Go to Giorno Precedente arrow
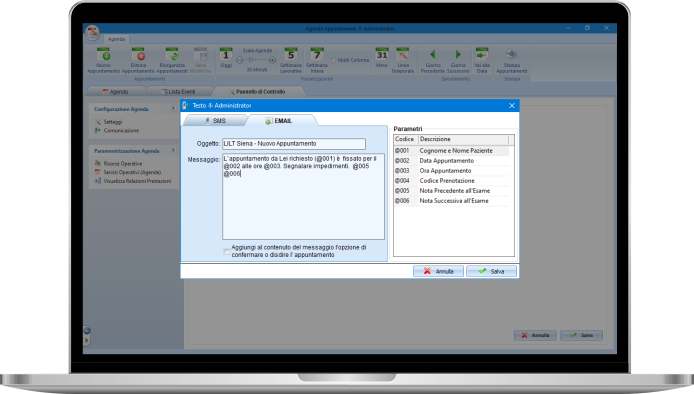Viewport: 694px width, 394px height. click(433, 54)
